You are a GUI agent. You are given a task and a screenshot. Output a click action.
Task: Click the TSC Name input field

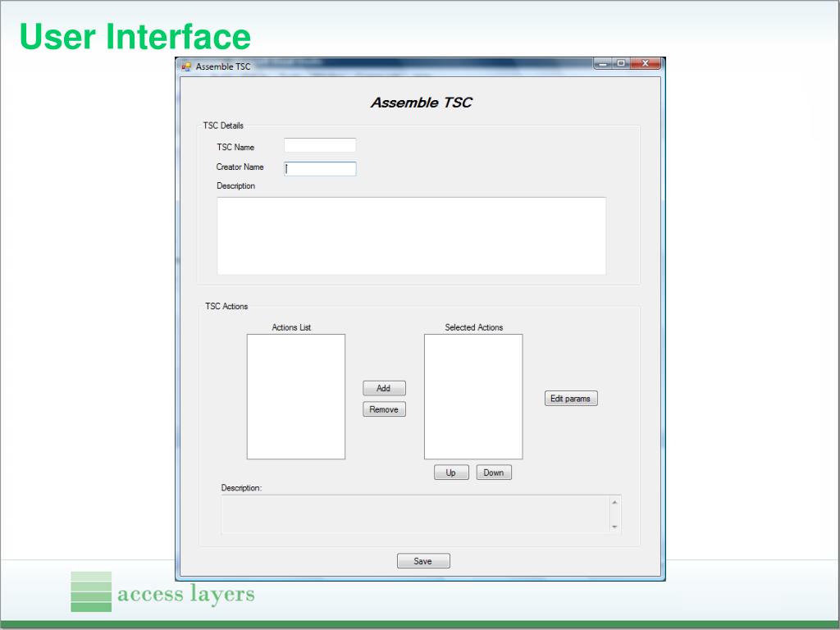pos(320,145)
